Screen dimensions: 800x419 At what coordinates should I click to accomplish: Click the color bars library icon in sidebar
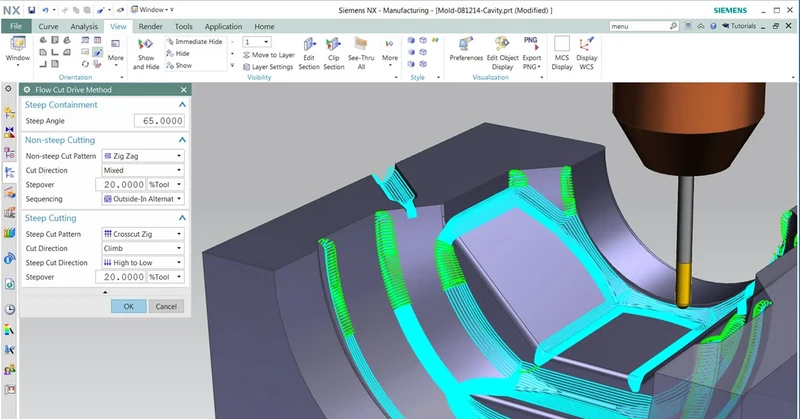tap(9, 233)
